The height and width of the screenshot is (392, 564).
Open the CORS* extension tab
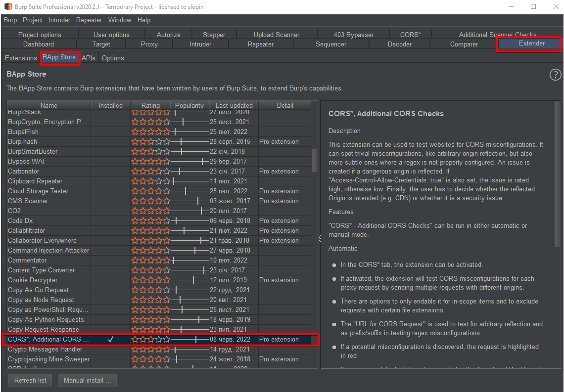tap(411, 35)
